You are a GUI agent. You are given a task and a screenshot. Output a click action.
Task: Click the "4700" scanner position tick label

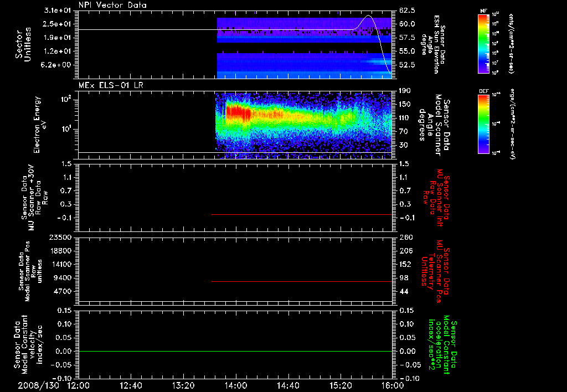point(63,291)
